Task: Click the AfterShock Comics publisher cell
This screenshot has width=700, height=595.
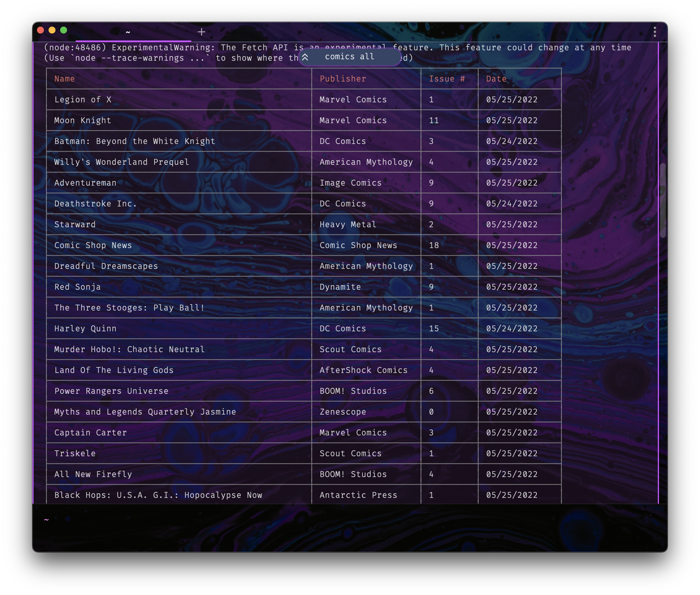Action: click(x=364, y=370)
